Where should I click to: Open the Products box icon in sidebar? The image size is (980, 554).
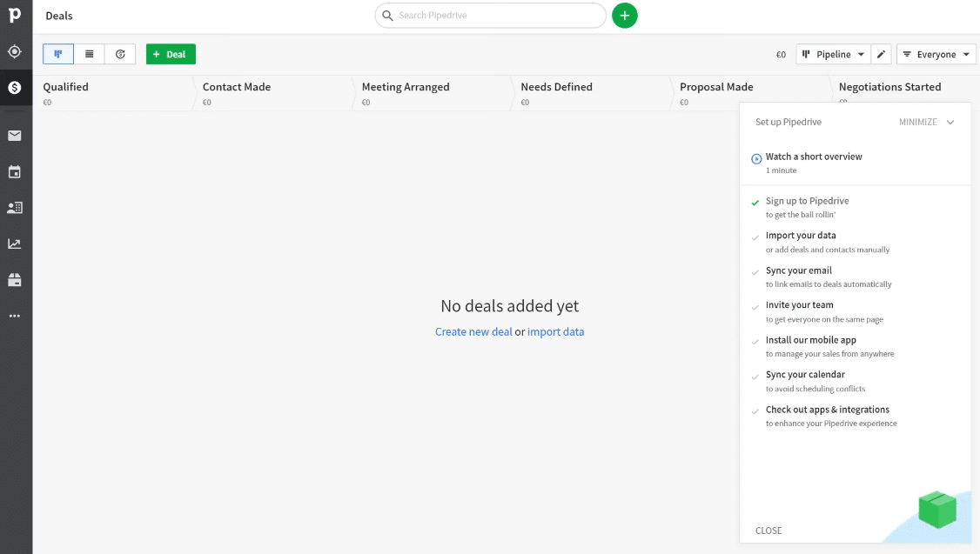15,279
